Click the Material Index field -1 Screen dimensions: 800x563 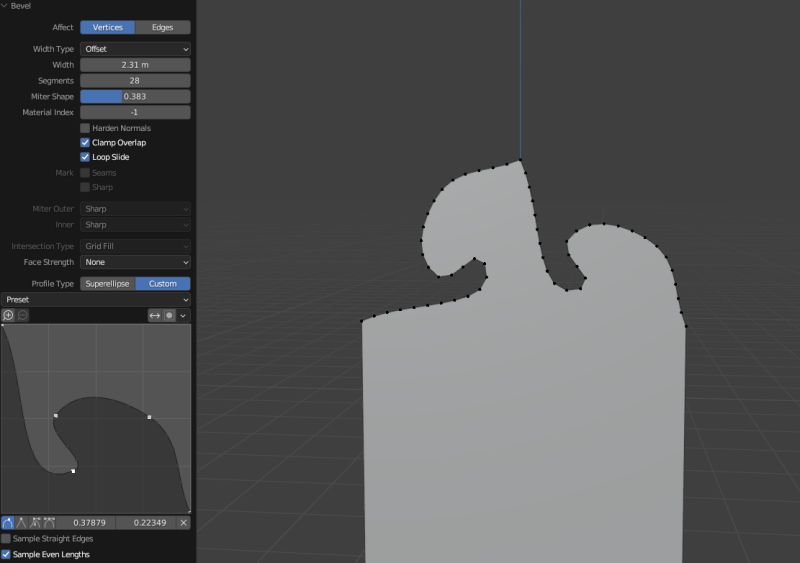[x=135, y=112]
